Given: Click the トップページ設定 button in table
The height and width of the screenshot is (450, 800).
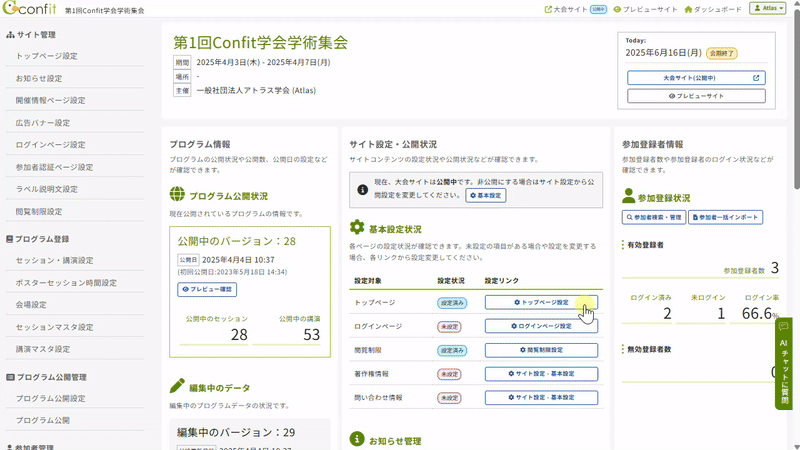Looking at the screenshot, I should 541,303.
